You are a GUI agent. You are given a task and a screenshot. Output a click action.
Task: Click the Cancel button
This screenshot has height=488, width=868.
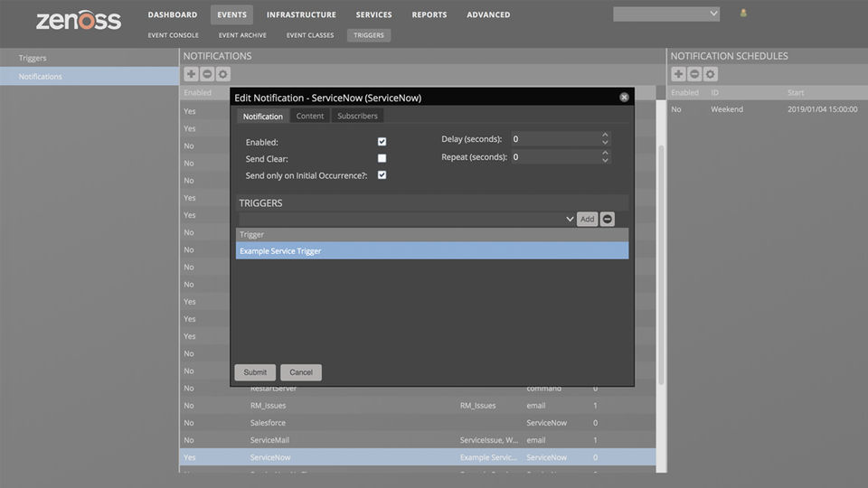coord(301,372)
